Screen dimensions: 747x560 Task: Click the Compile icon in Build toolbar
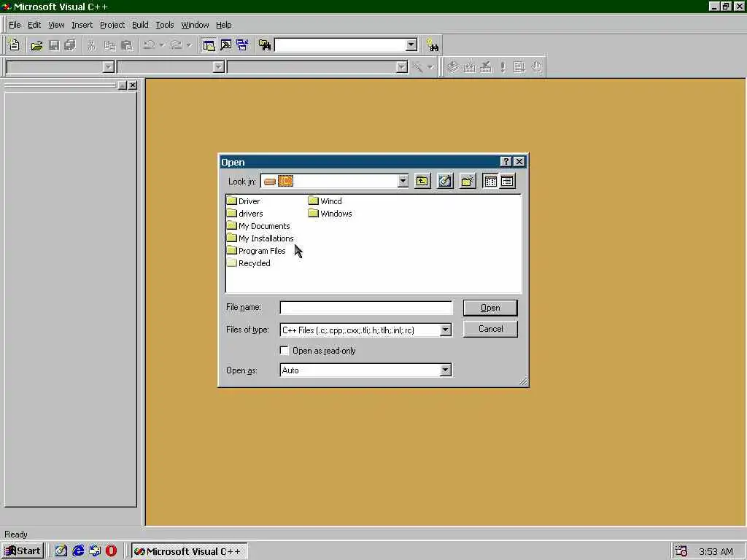[x=453, y=67]
